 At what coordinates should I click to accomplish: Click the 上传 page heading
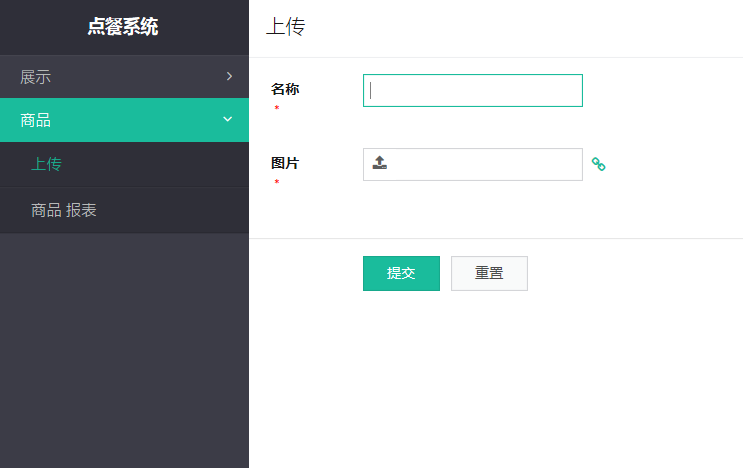point(286,26)
